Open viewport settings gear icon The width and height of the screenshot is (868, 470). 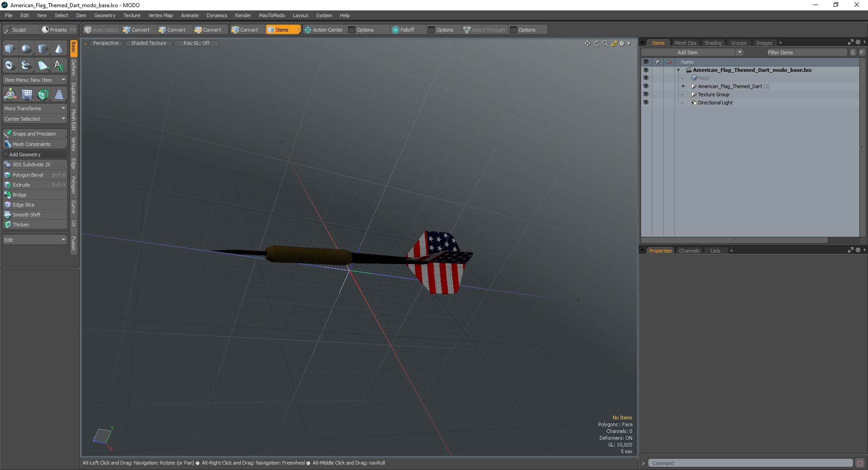tap(622, 43)
